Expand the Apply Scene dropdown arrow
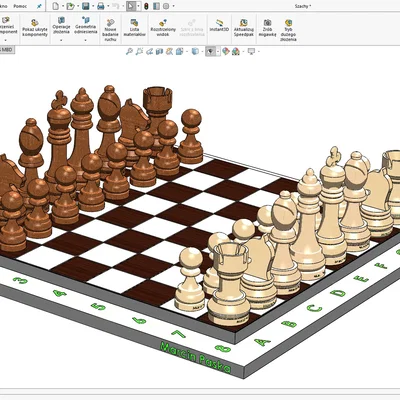This screenshot has height=400, width=400. click(243, 52)
